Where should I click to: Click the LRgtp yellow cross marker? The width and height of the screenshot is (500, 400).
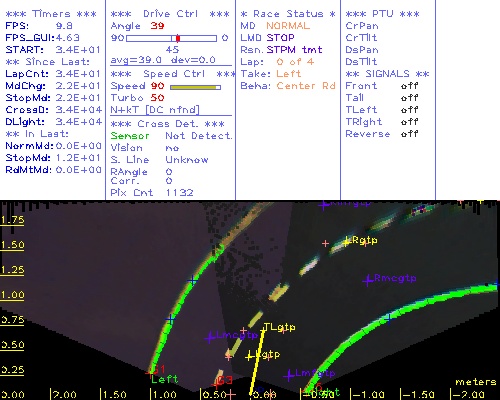coord(347,241)
